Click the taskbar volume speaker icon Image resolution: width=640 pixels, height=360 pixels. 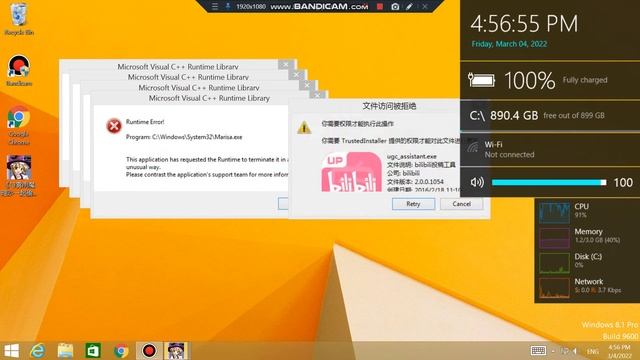click(x=575, y=351)
